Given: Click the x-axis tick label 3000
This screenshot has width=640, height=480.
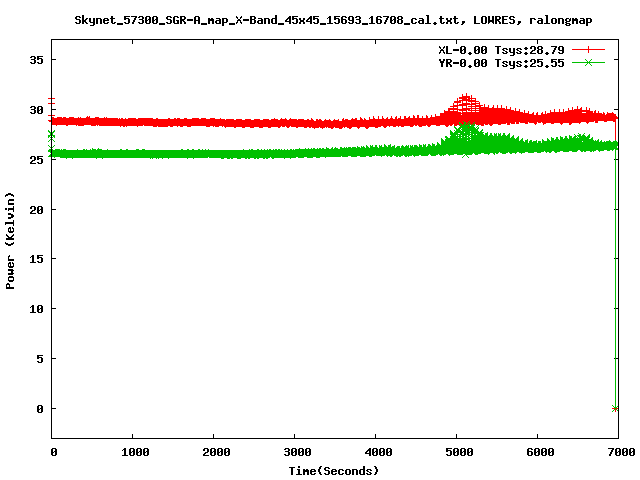Looking at the screenshot, I should pyautogui.click(x=297, y=452).
